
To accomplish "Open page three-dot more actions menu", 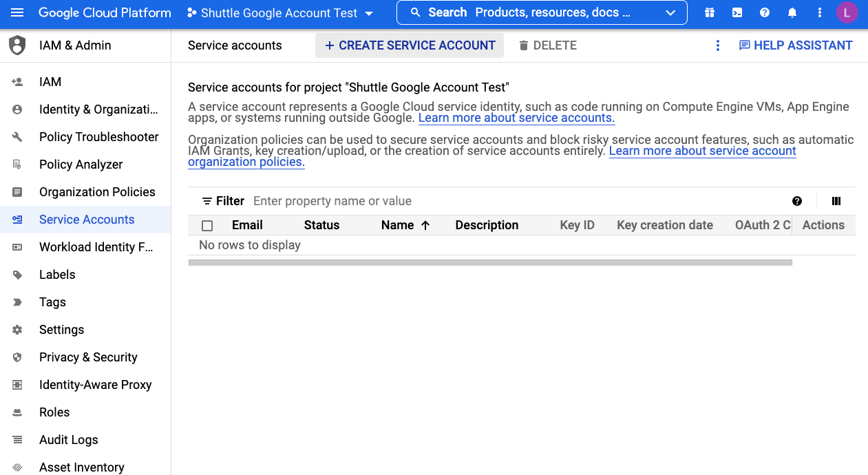I will click(718, 45).
